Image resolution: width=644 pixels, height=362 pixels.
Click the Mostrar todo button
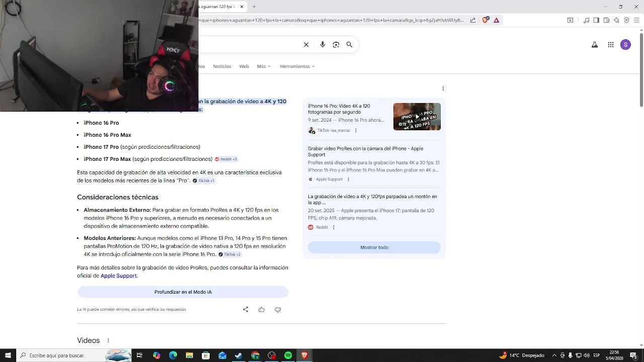pos(374,247)
